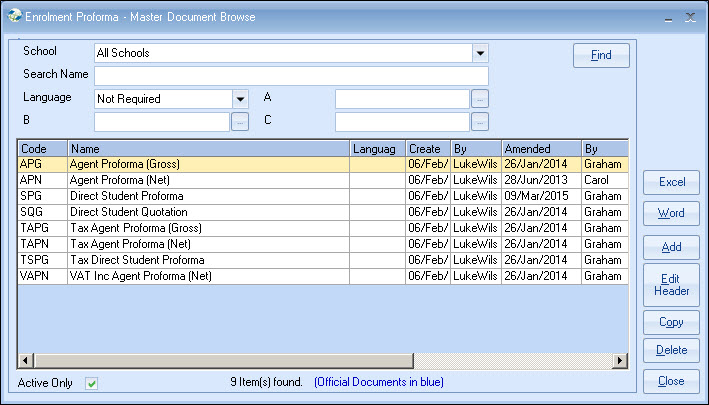Click the Find button
709x405 pixels.
pyautogui.click(x=601, y=55)
